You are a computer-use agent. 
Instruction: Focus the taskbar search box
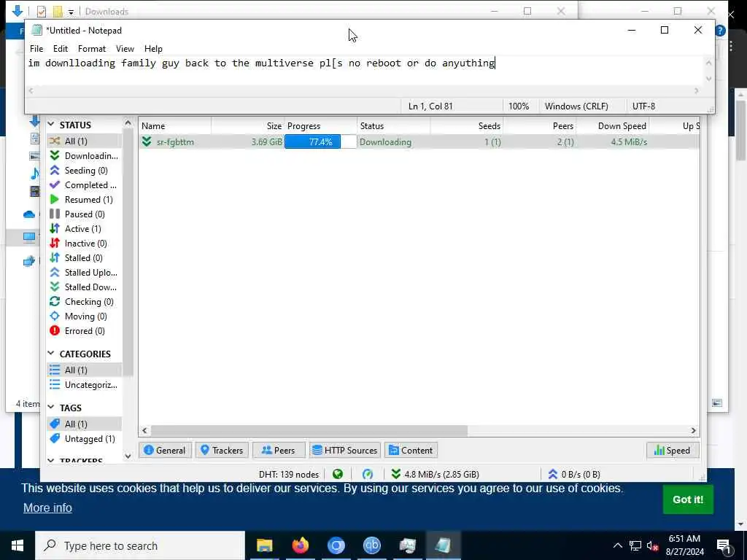[x=140, y=545]
